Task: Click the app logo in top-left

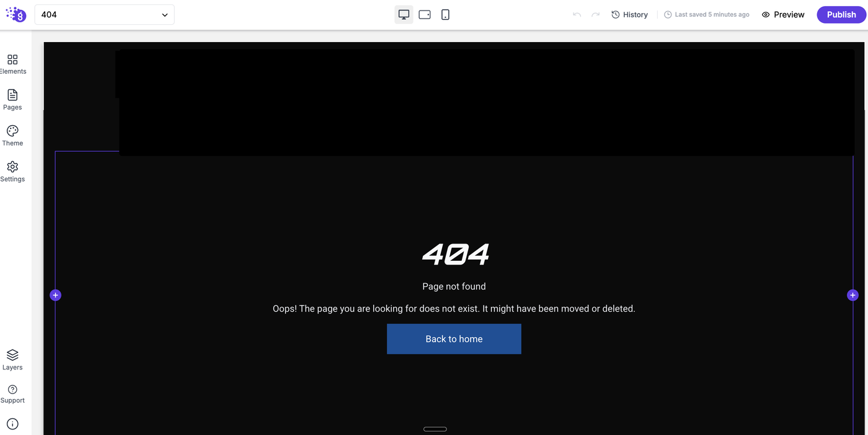Action: coord(16,14)
